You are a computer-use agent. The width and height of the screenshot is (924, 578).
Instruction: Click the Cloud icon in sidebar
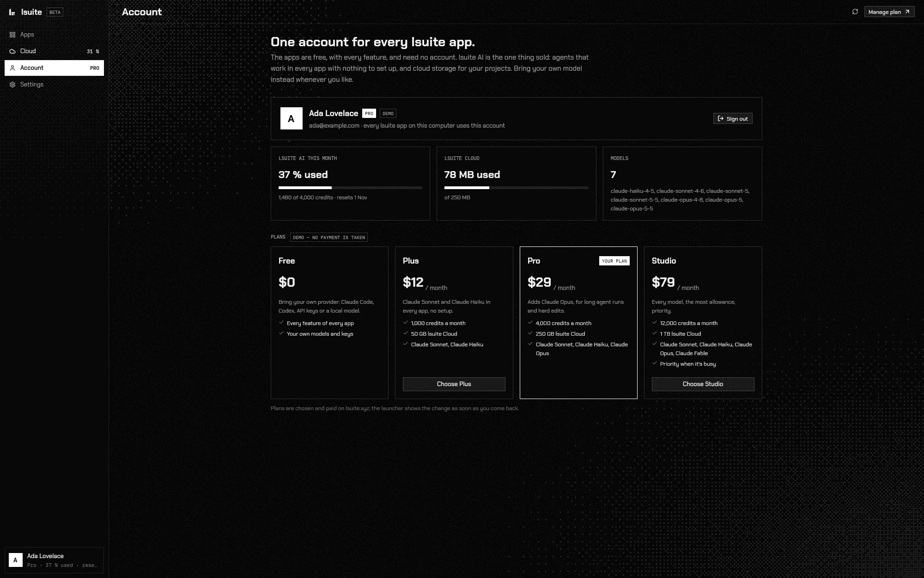coord(12,51)
